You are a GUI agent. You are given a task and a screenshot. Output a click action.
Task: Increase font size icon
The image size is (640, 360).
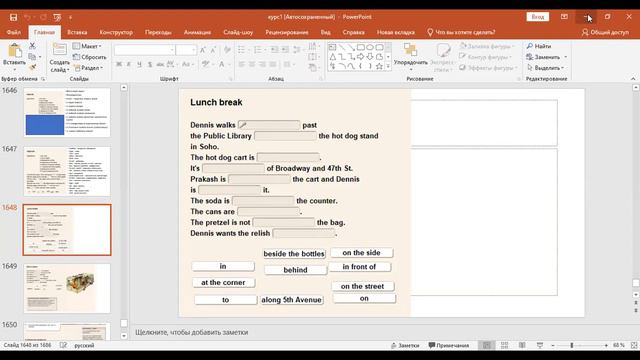tap(203, 50)
